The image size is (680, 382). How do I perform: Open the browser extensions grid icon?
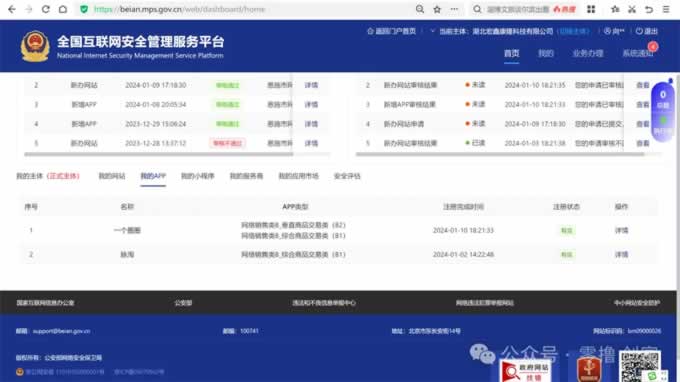coord(591,9)
